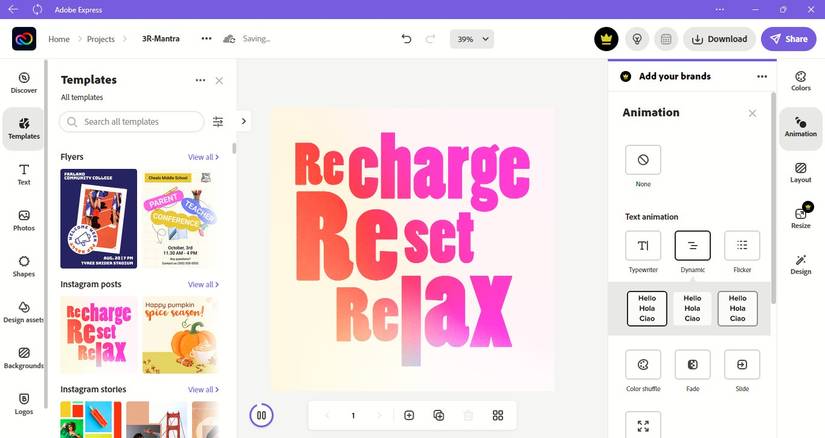Redo the last action
The height and width of the screenshot is (438, 825).
click(430, 39)
